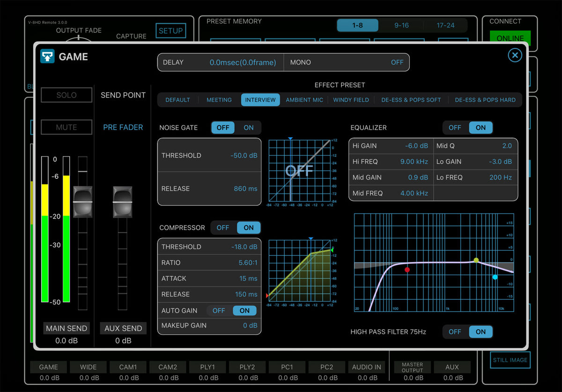Viewport: 562px width, 392px height.
Task: Select the WINDY FIELD effect preset
Action: click(351, 100)
